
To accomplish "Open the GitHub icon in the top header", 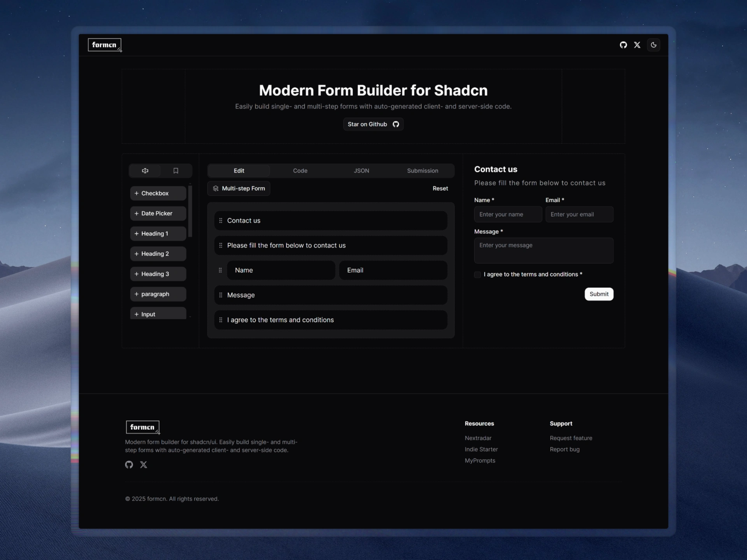I will coord(623,45).
